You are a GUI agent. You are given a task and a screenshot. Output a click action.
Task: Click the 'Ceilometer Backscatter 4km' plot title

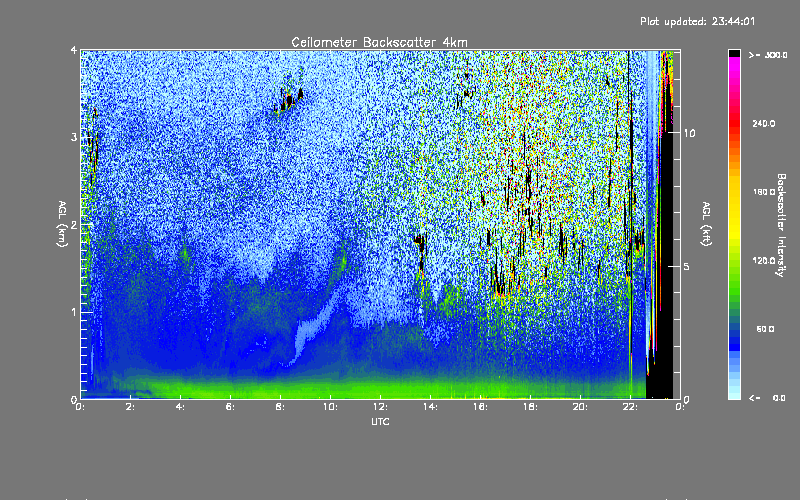click(379, 42)
